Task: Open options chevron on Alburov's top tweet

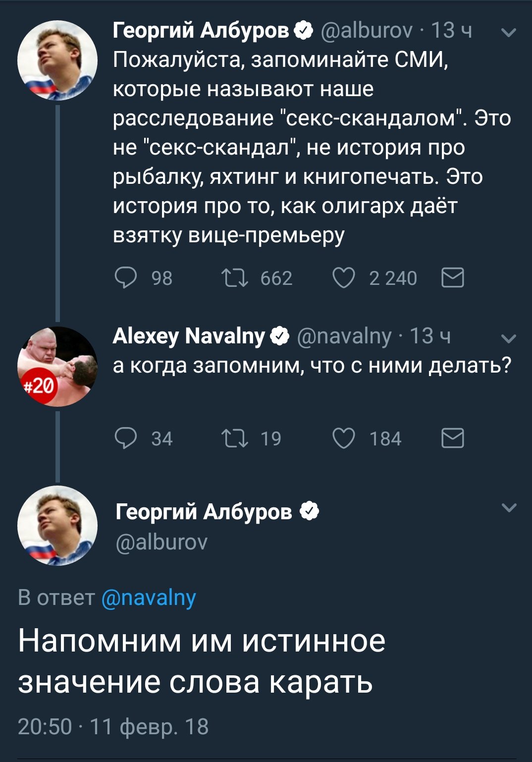Action: (509, 33)
